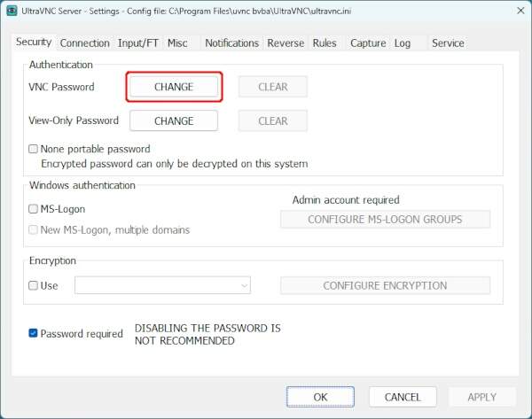Toggle the encryption Use checkbox
The image size is (532, 419).
(x=33, y=285)
